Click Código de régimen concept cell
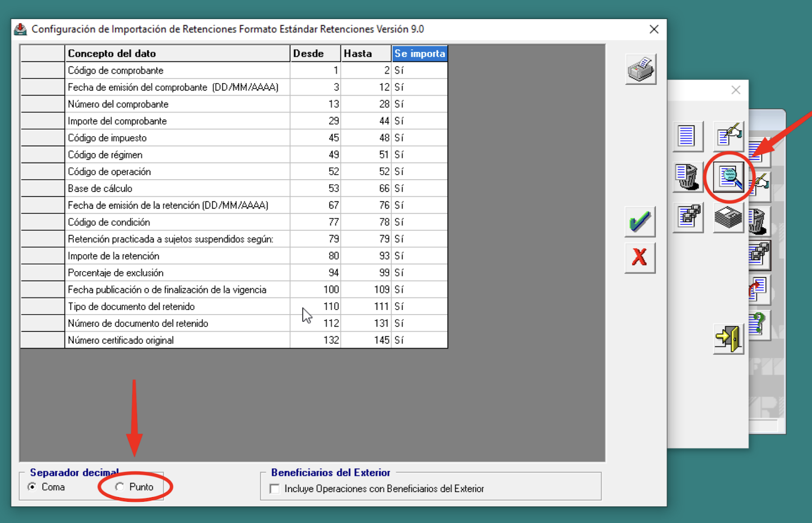This screenshot has height=523, width=812. tap(178, 155)
